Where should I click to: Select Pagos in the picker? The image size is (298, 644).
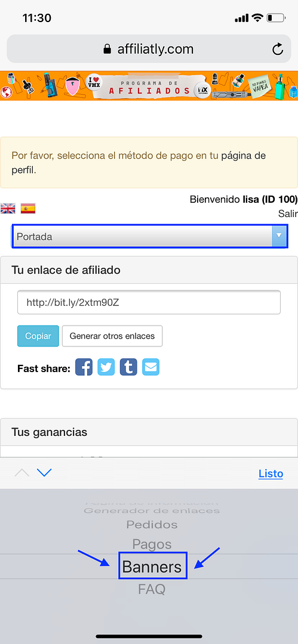point(152,544)
